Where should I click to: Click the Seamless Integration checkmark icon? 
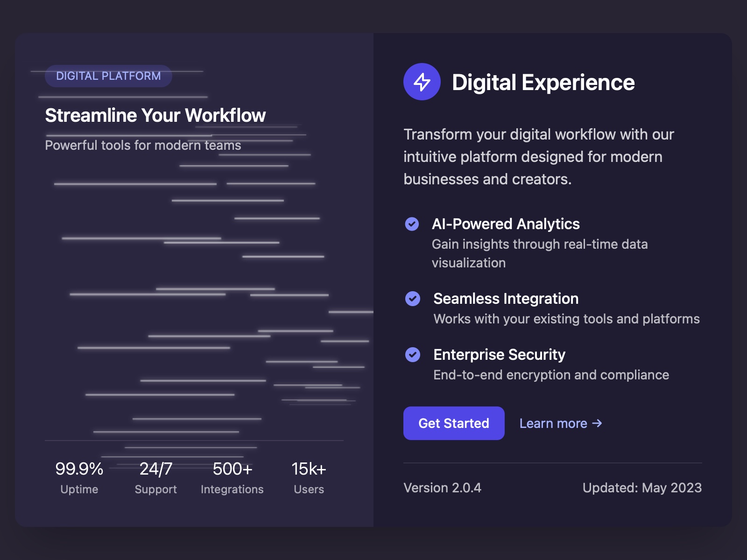[x=413, y=300]
